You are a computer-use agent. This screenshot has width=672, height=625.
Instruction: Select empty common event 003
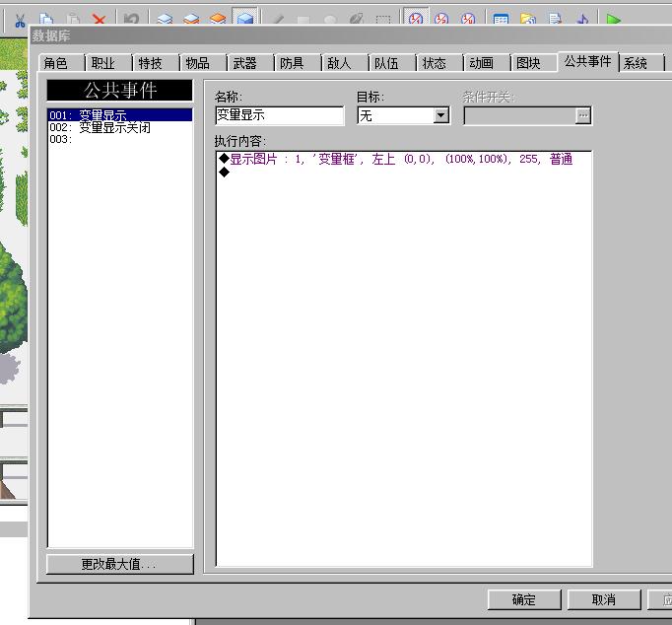119,139
